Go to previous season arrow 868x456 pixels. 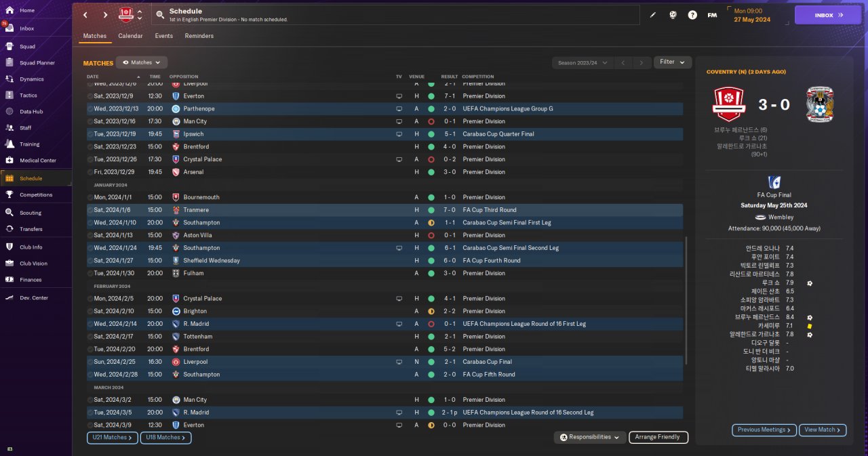pyautogui.click(x=623, y=62)
